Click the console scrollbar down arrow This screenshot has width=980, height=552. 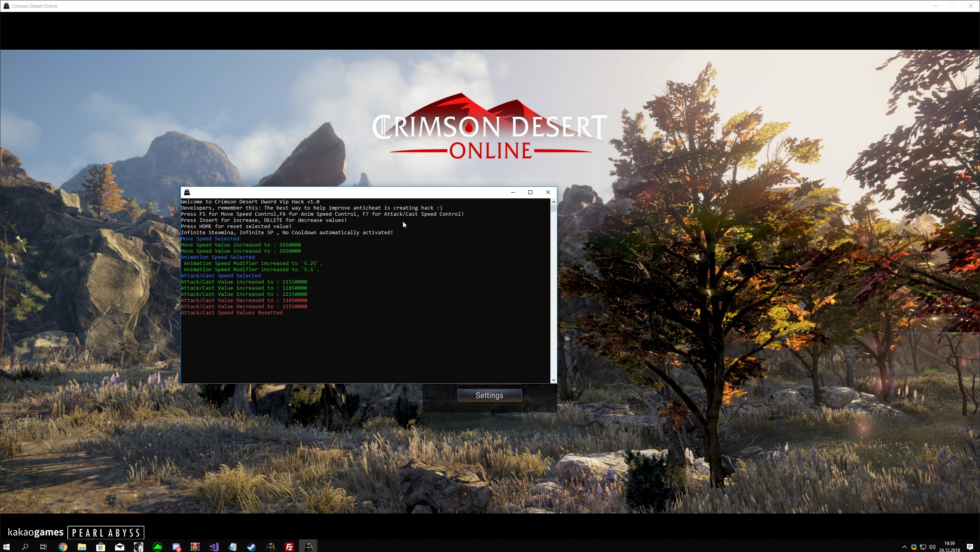click(x=554, y=380)
